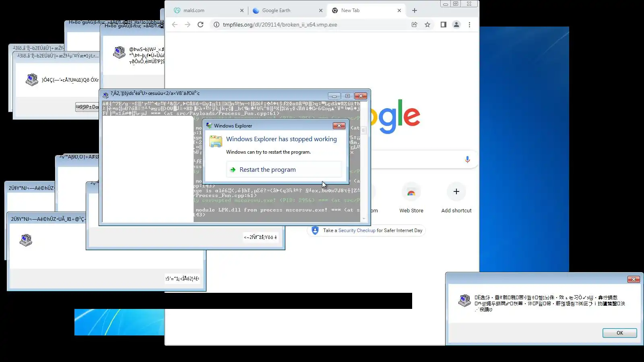Image resolution: width=644 pixels, height=362 pixels.
Task: Click the Security Checkup shield icon
Action: (x=315, y=230)
